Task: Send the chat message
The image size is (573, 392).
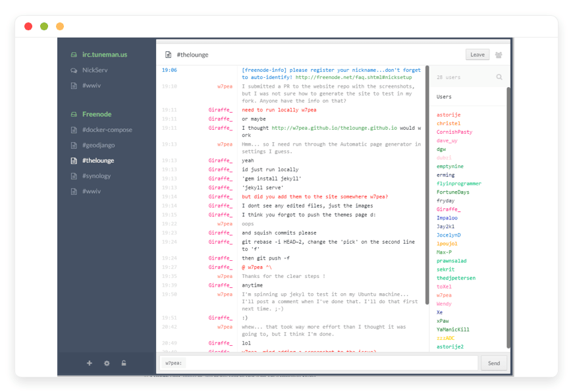Action: coord(494,363)
